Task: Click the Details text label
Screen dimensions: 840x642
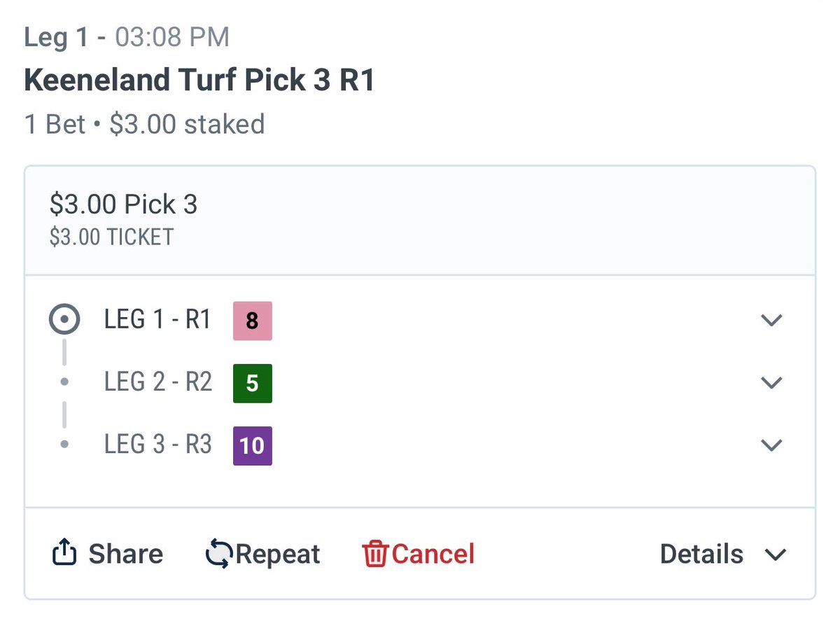Action: [x=701, y=554]
